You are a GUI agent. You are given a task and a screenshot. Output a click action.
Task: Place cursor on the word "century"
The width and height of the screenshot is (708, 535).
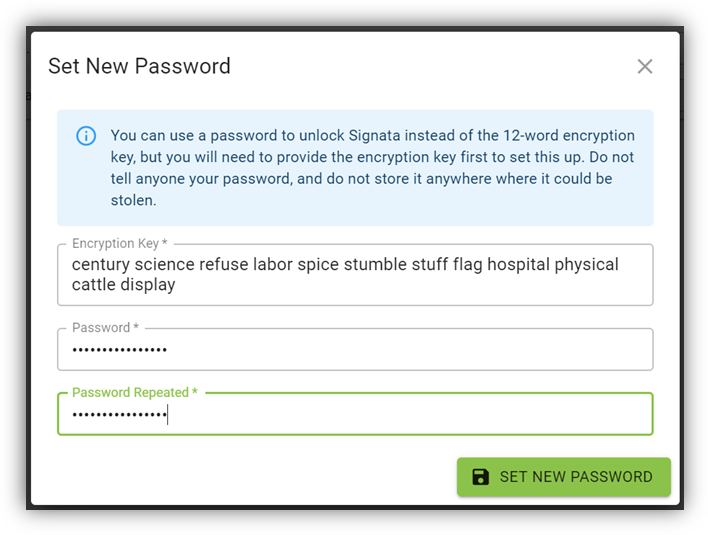102,265
